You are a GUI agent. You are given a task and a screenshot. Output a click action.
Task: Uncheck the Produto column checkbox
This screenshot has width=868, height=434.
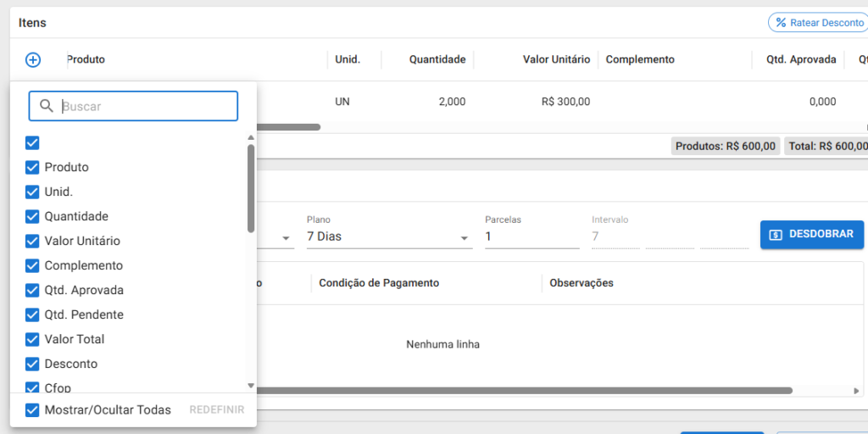[x=32, y=167]
